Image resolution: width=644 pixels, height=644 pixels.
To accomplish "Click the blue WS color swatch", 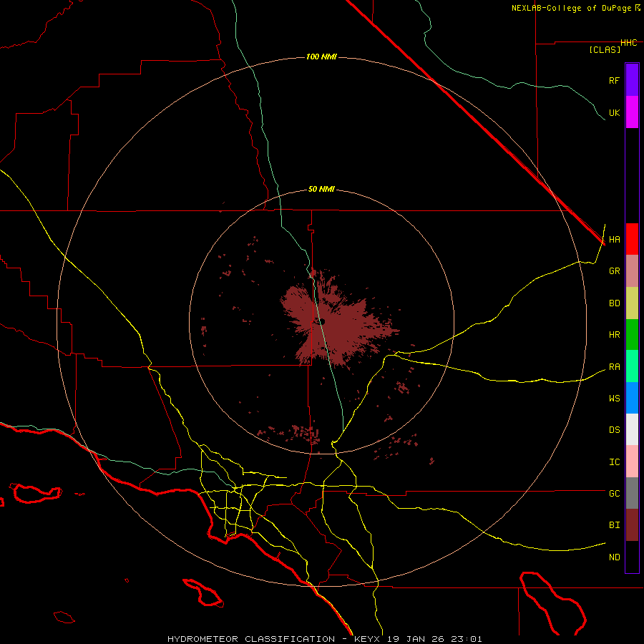I will [632, 398].
